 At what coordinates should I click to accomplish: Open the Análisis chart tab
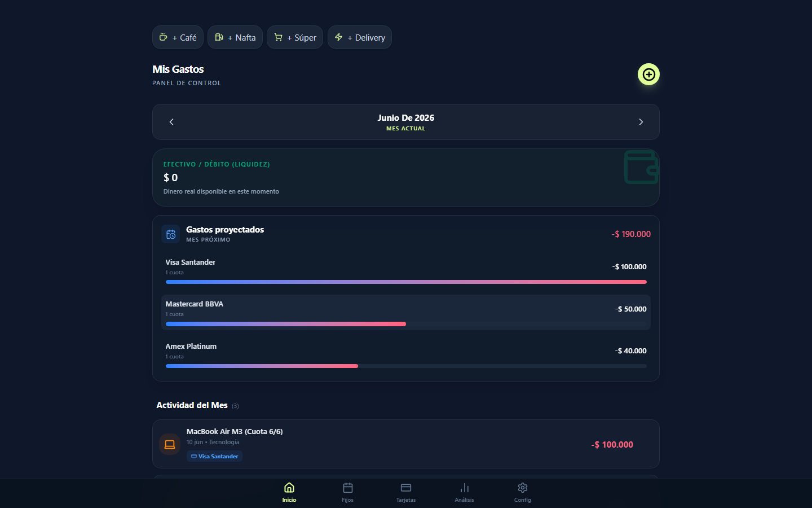click(465, 492)
